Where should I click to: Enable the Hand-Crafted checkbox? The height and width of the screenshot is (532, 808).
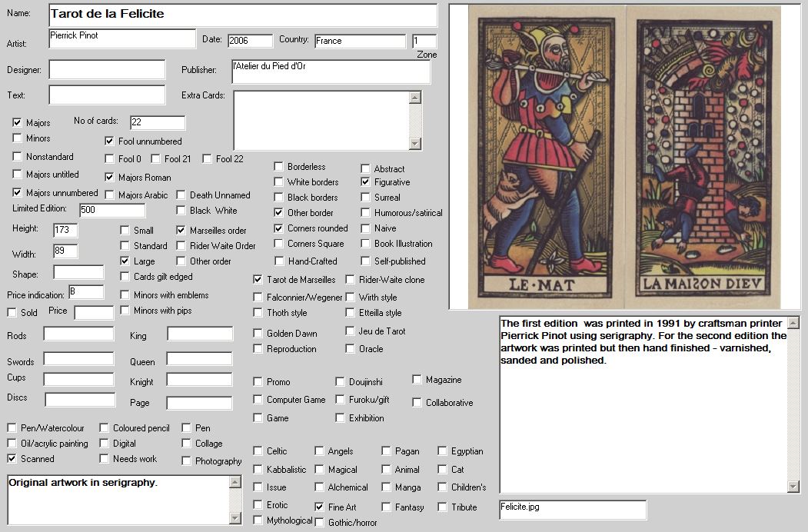279,261
